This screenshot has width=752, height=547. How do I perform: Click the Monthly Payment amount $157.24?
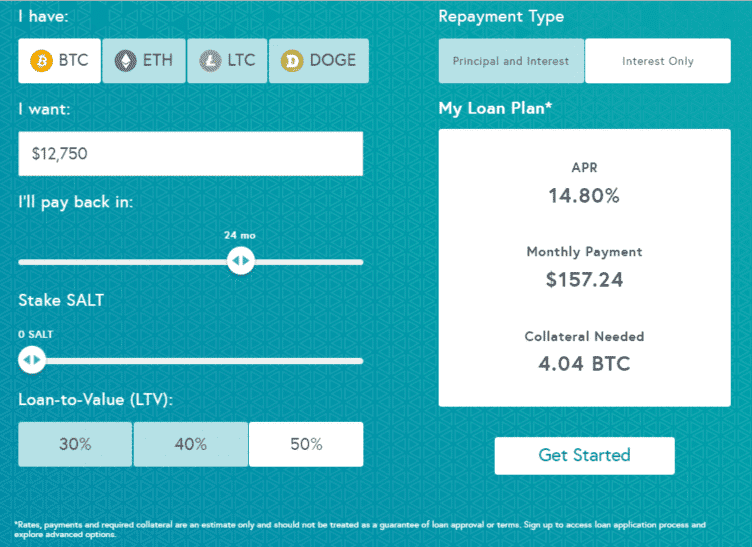(584, 280)
